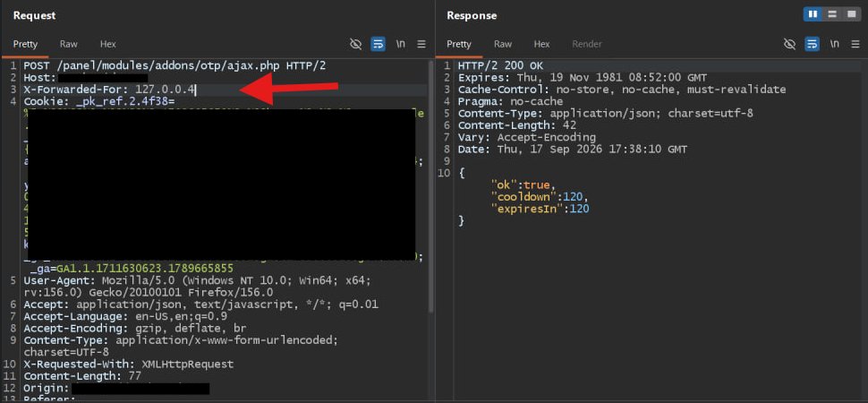Toggle word wrap icon in Response panel
This screenshot has width=868, height=403.
point(813,44)
